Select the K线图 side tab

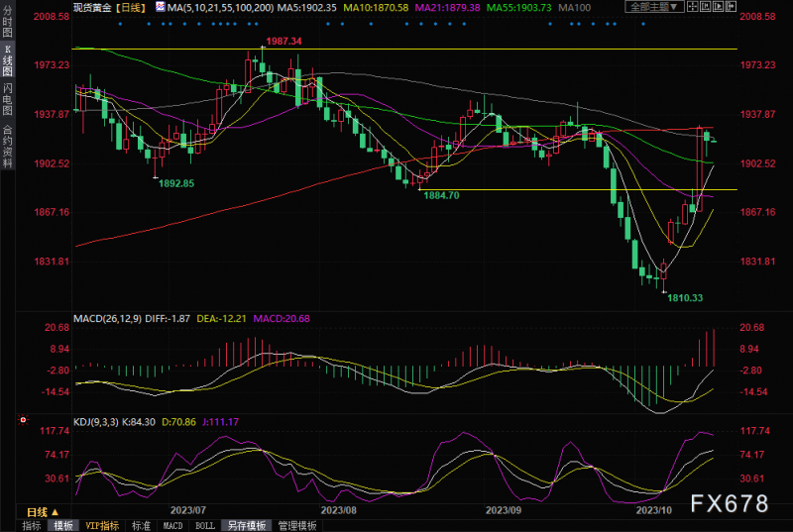coord(8,61)
